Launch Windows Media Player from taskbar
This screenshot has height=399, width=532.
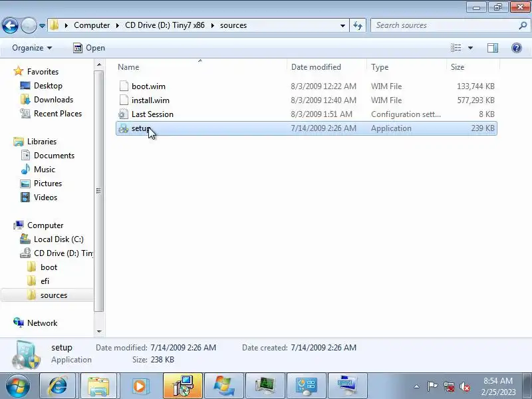click(x=140, y=386)
